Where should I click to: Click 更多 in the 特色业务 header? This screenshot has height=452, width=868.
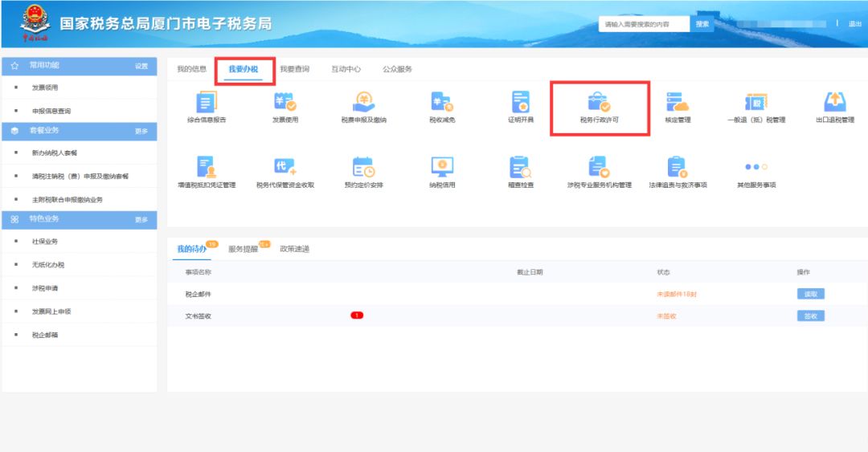click(141, 220)
